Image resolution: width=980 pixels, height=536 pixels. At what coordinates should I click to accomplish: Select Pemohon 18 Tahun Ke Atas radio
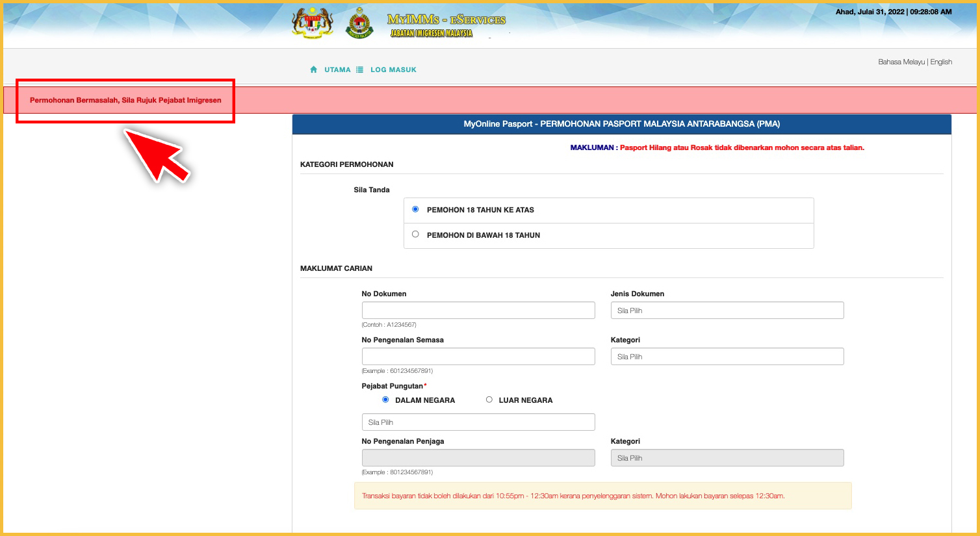415,209
